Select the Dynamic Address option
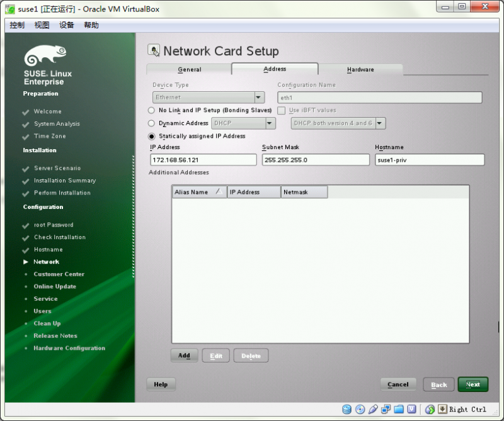Screen dimensions: 504x421 [x=151, y=123]
